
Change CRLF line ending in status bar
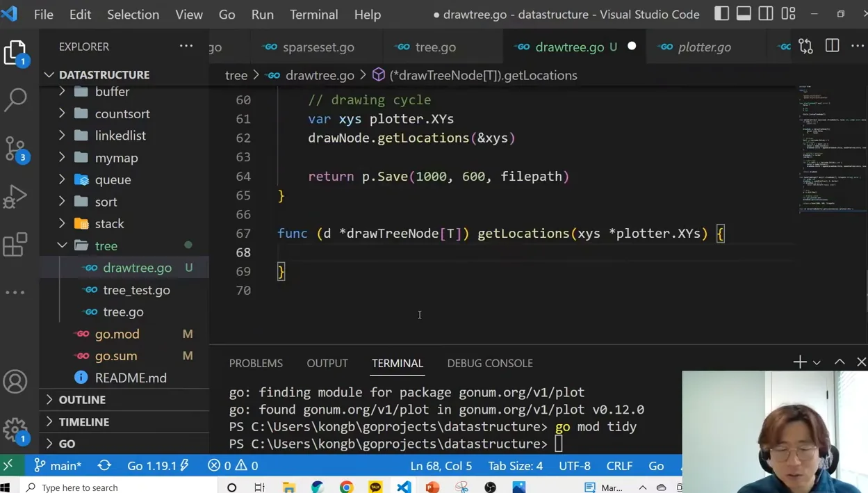click(619, 466)
